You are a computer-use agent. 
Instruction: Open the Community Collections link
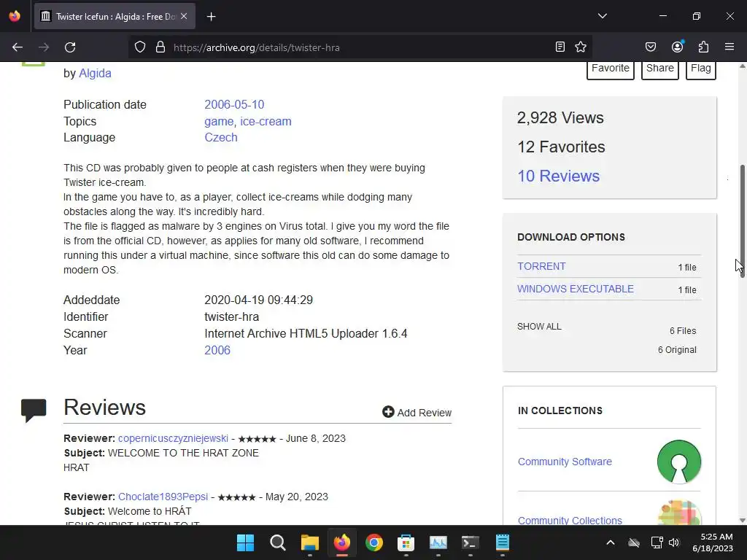point(570,520)
